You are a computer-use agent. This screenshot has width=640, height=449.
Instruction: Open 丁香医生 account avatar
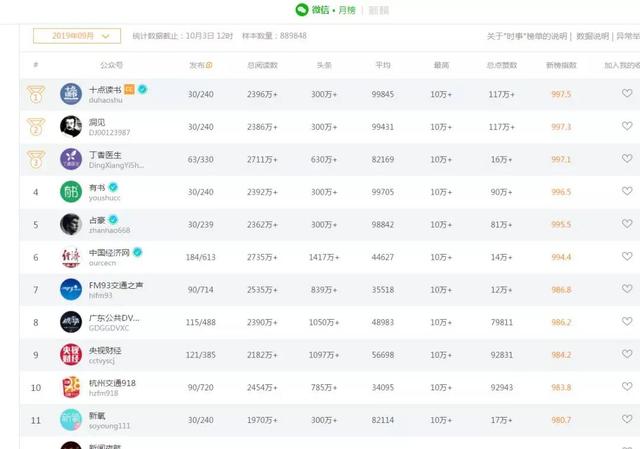[x=71, y=159]
